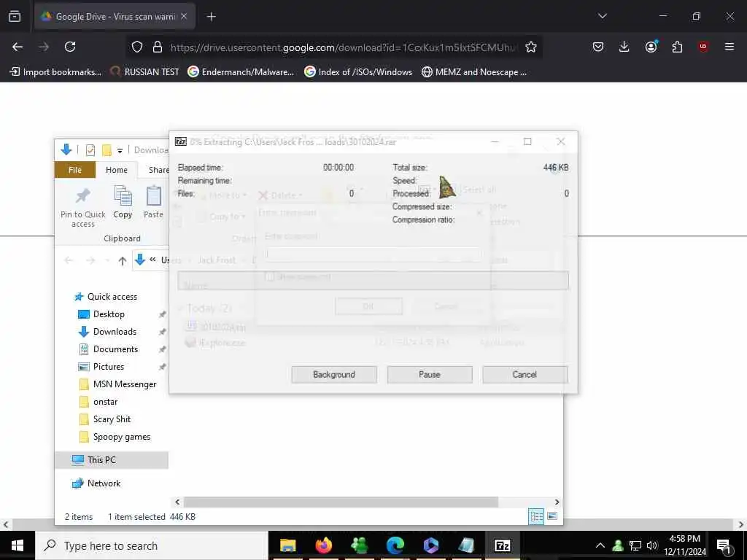Open the uBlock Origin extension icon
Viewport: 747px width, 560px height.
(x=703, y=47)
